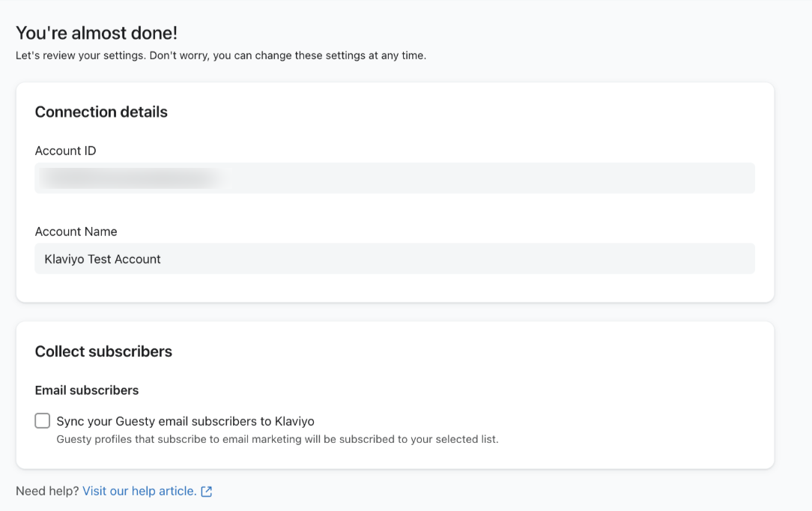Click the blurred Account ID value
This screenshot has width=812, height=511.
pos(127,178)
